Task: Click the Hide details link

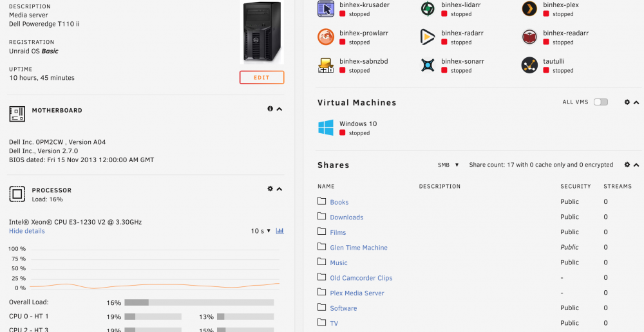Action: pyautogui.click(x=26, y=231)
